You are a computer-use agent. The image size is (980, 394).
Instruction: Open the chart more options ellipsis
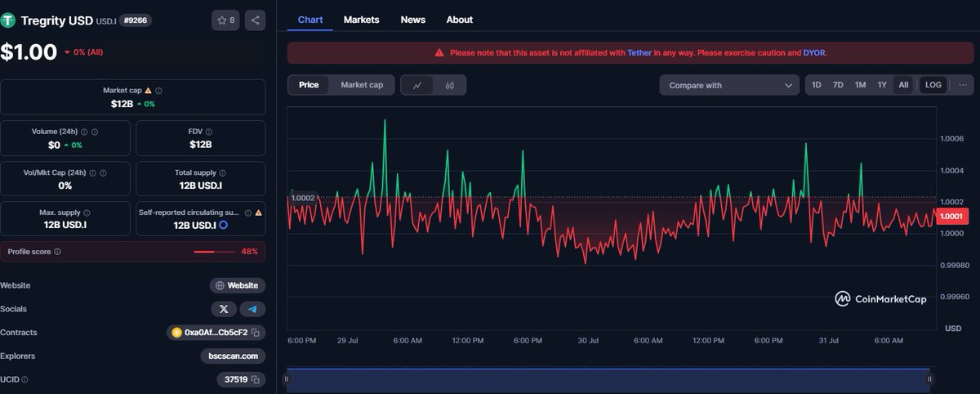click(x=963, y=85)
